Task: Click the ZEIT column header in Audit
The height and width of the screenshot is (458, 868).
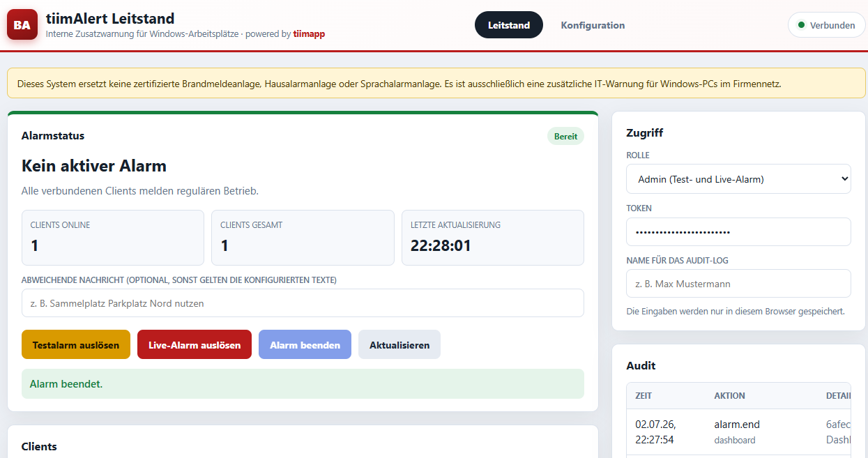Action: [x=644, y=395]
